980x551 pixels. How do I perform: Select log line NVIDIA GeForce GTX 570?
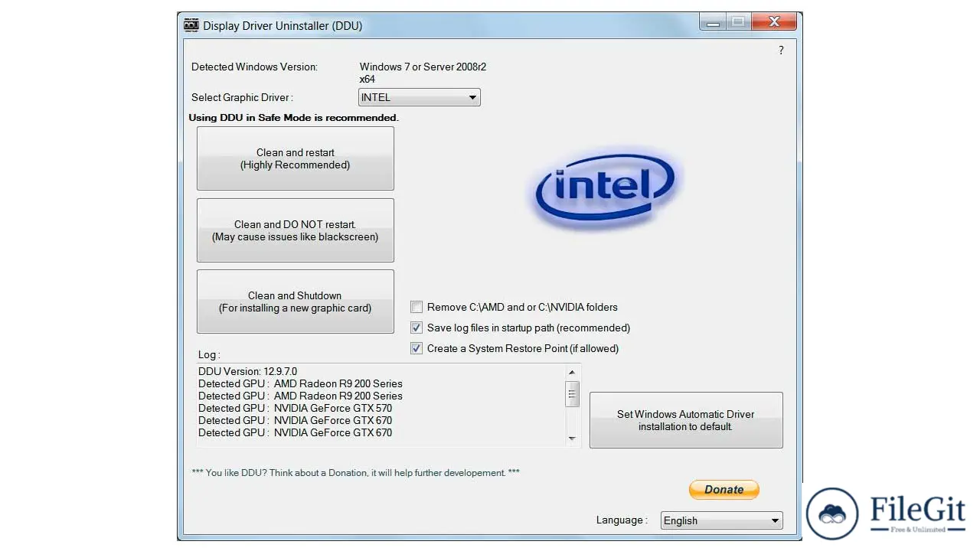[x=295, y=408]
